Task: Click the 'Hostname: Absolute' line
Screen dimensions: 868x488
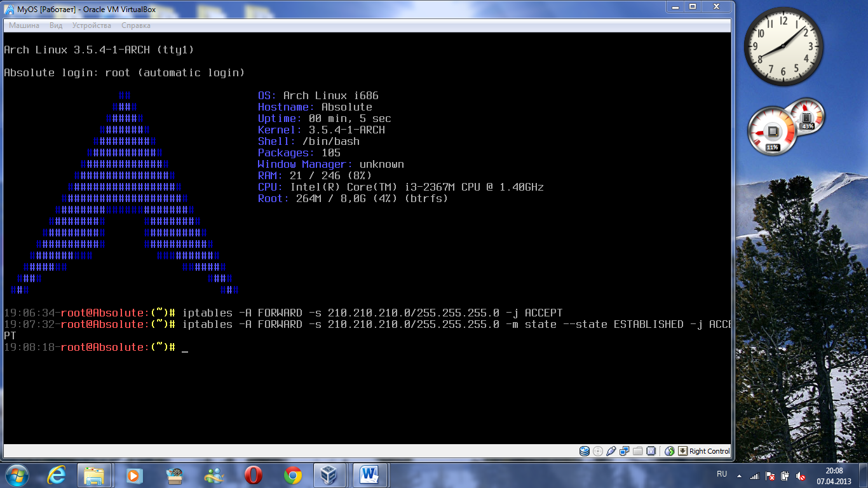Action: click(315, 107)
